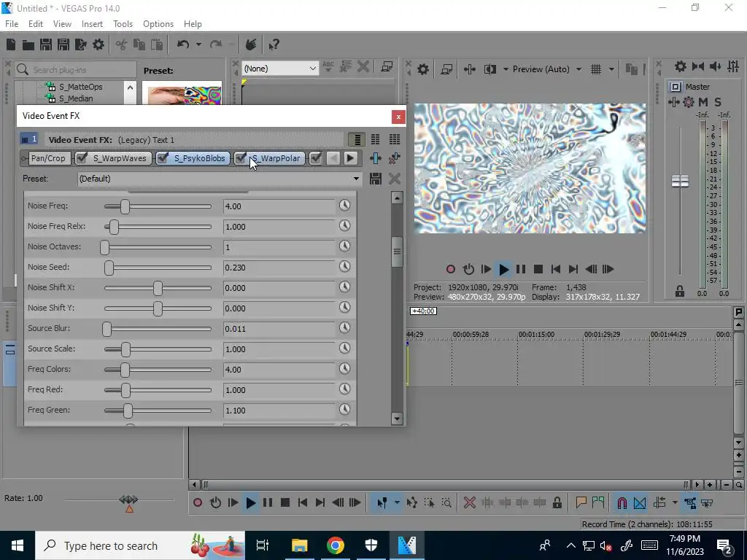Open split screen view dropdown arrow
Screen dimensions: 747x560
(505, 69)
